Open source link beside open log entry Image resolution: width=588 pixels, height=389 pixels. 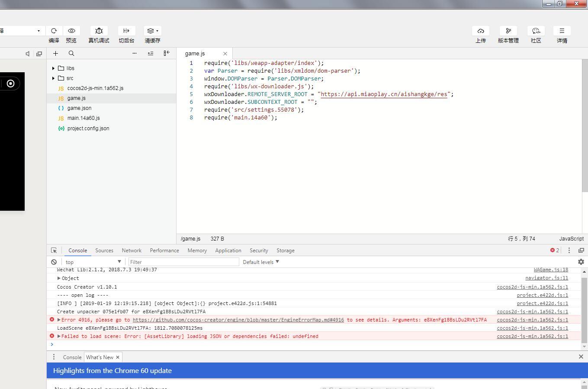tap(543, 295)
